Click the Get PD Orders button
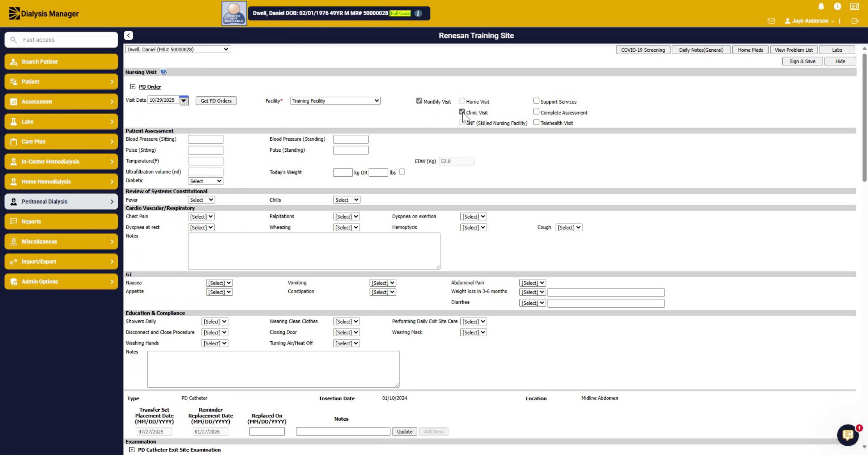Viewport: 868px width, 455px height. click(x=216, y=101)
